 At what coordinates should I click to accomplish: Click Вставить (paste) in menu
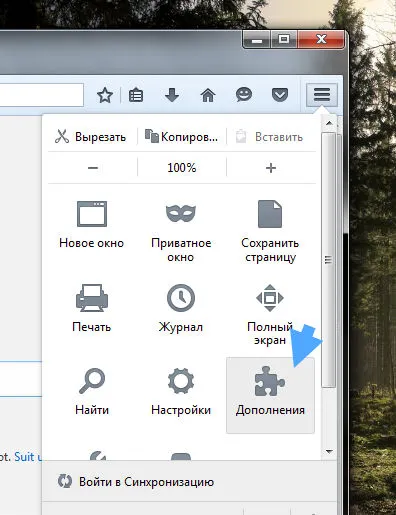[270, 137]
